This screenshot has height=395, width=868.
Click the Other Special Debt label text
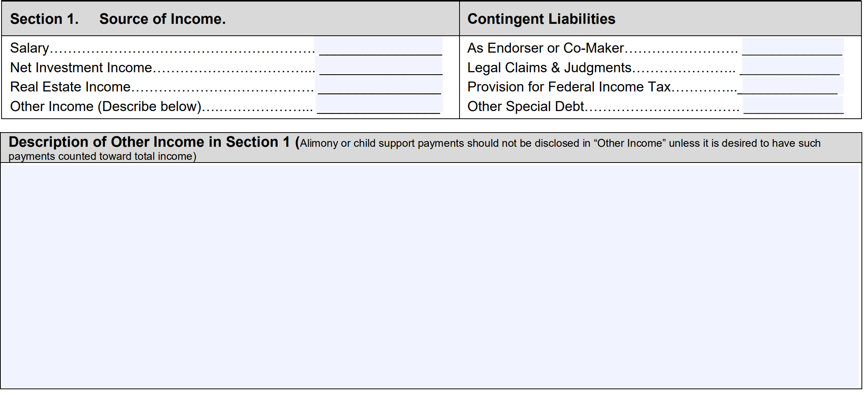pyautogui.click(x=526, y=106)
